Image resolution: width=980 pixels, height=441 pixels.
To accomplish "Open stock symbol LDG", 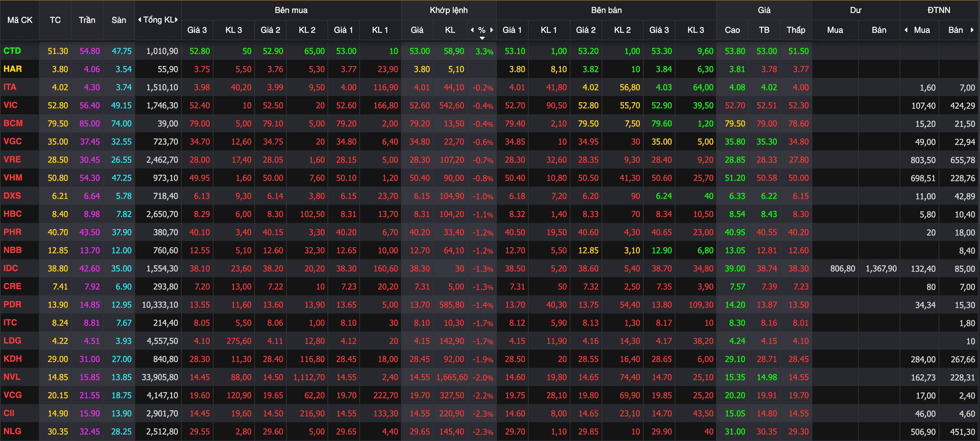I will [x=13, y=340].
